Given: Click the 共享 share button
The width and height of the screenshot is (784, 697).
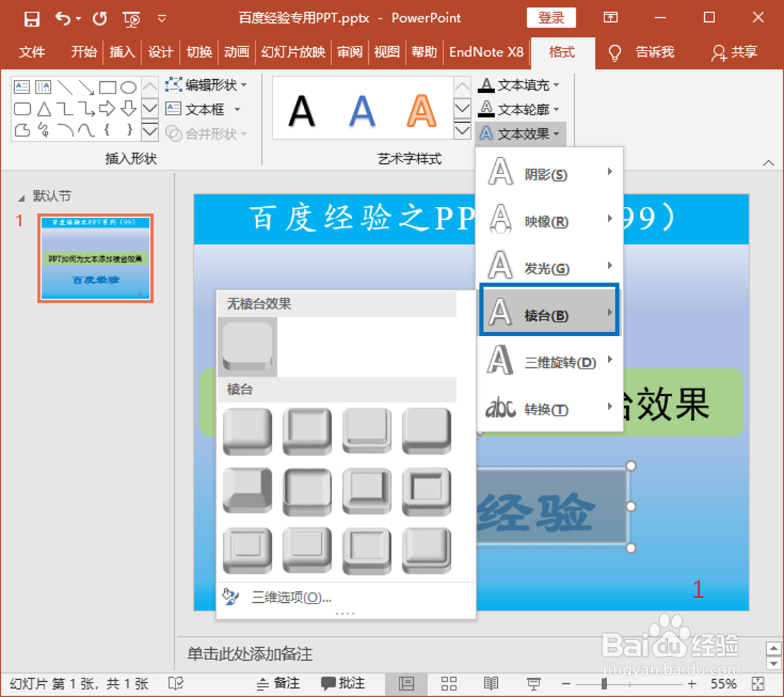Looking at the screenshot, I should tap(734, 52).
